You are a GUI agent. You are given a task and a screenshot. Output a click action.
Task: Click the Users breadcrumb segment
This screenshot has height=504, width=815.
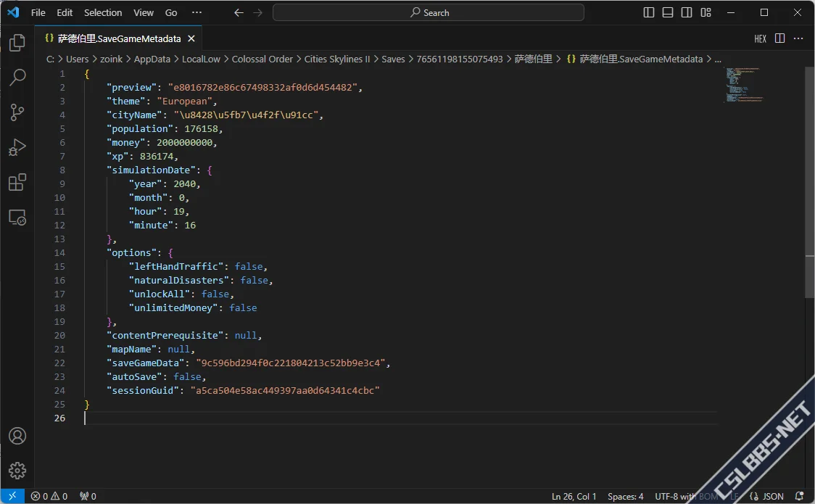[x=77, y=59]
